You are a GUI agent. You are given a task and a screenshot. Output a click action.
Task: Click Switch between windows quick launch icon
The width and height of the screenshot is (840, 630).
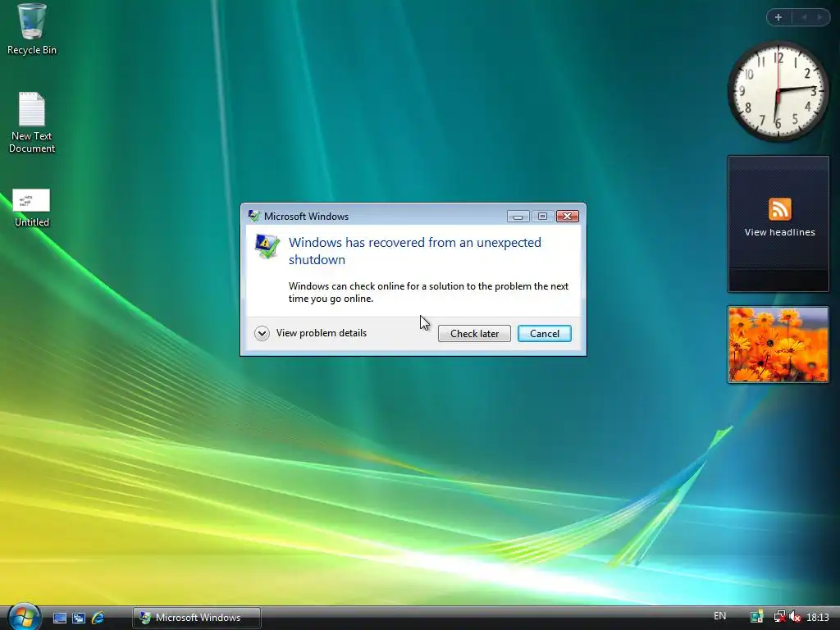pos(79,618)
